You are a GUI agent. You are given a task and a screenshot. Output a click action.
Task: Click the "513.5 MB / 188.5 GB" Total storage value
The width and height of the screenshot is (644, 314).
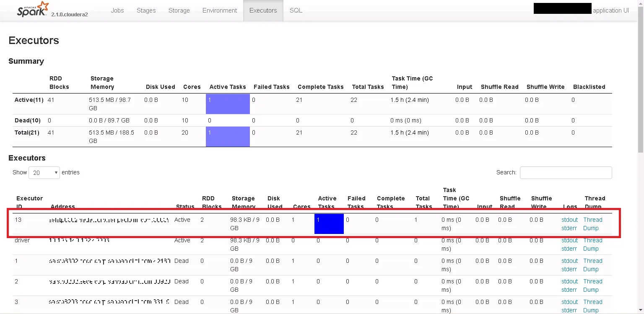112,137
